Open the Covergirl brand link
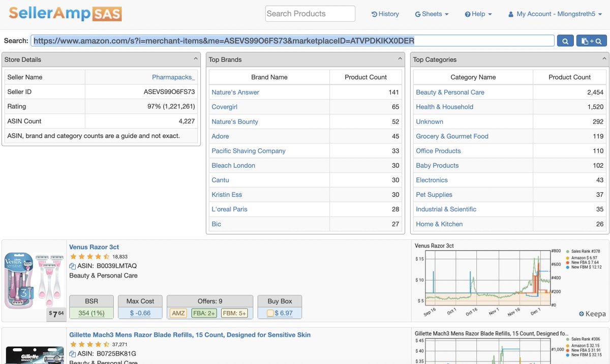Viewport: 610px width, 364px height. click(x=224, y=107)
